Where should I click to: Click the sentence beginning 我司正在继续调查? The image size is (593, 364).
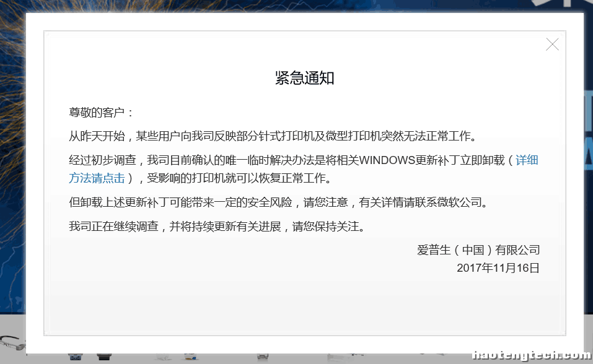(217, 227)
